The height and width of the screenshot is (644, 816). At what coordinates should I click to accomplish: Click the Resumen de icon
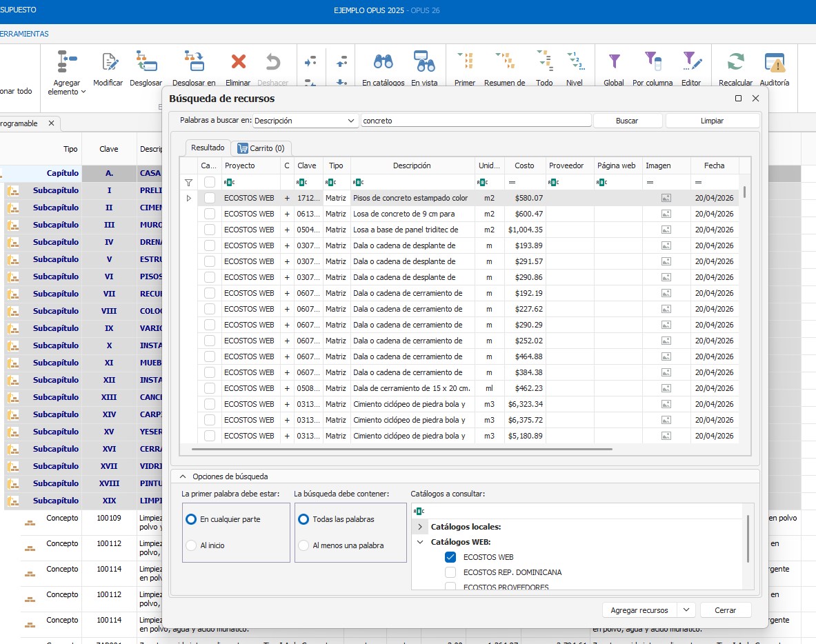(x=505, y=61)
